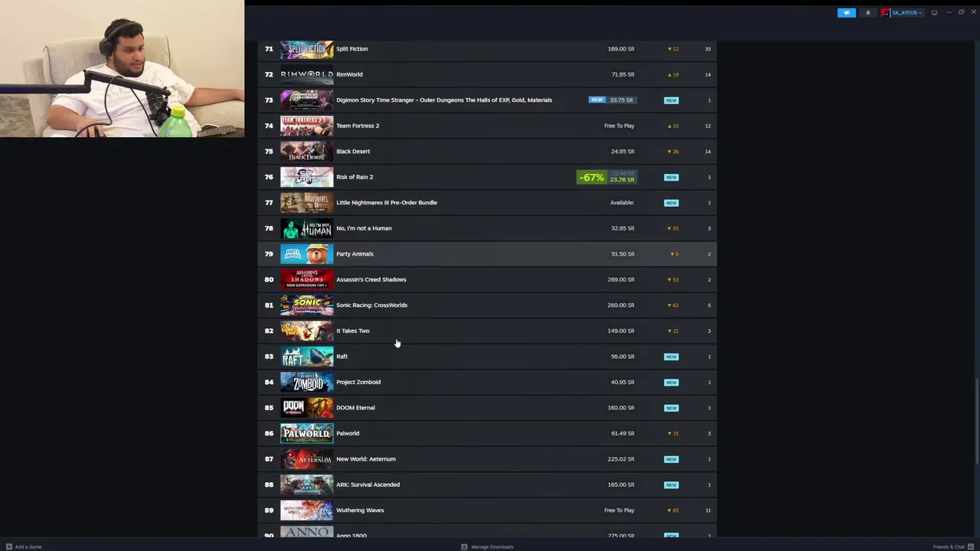
Task: Select the 'Split Fiction' title text
Action: point(352,49)
